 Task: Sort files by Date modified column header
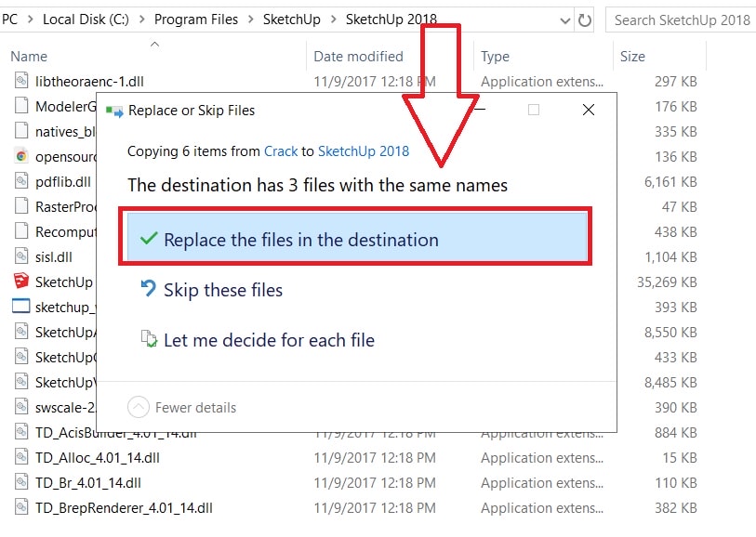pyautogui.click(x=358, y=57)
